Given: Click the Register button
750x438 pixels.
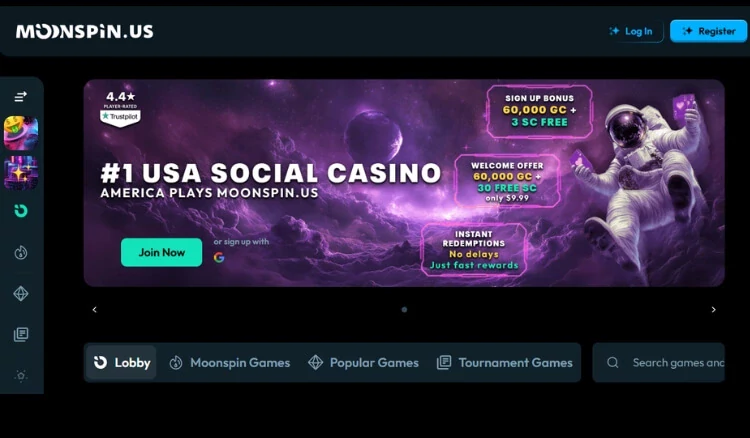Looking at the screenshot, I should pyautogui.click(x=709, y=31).
